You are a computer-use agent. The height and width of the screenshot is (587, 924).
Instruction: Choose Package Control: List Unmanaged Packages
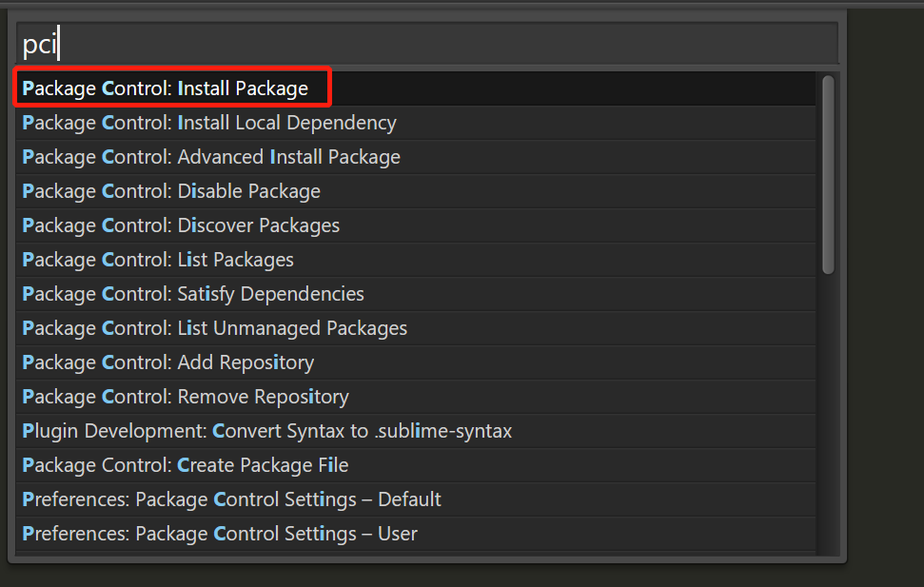pos(416,327)
